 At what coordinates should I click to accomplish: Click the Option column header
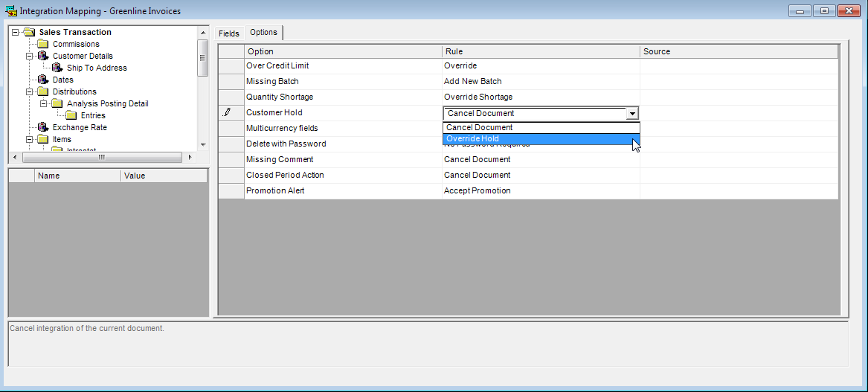(343, 51)
